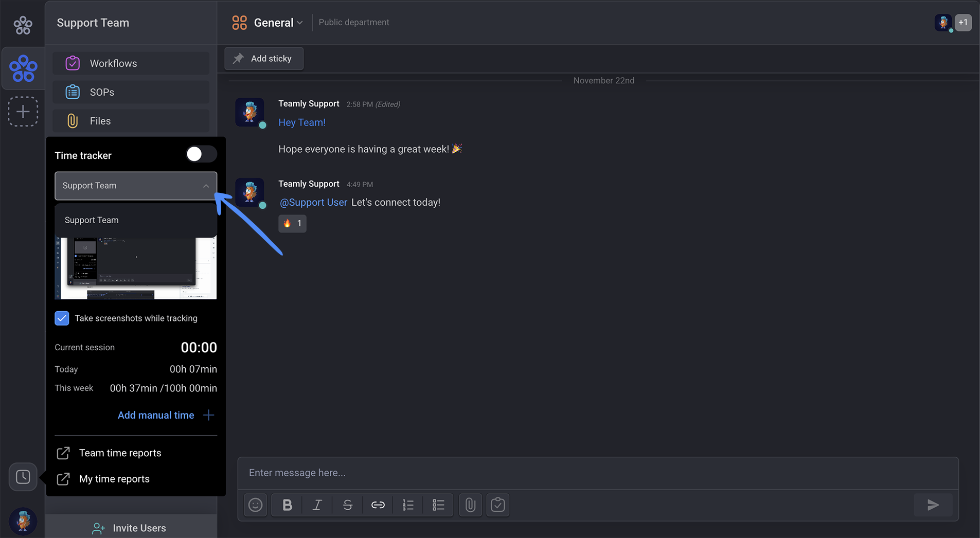This screenshot has height=538, width=980.
Task: Toggle bold formatting
Action: 287,505
